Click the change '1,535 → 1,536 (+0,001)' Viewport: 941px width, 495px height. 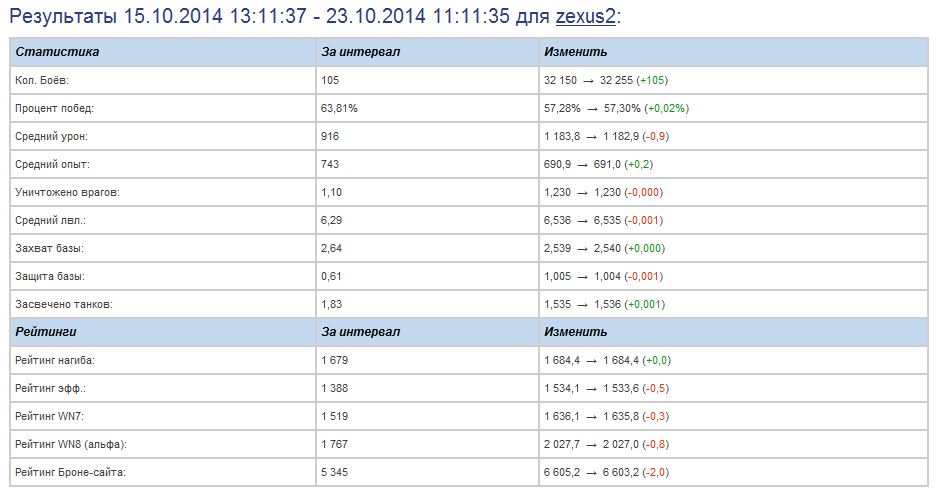pos(604,305)
